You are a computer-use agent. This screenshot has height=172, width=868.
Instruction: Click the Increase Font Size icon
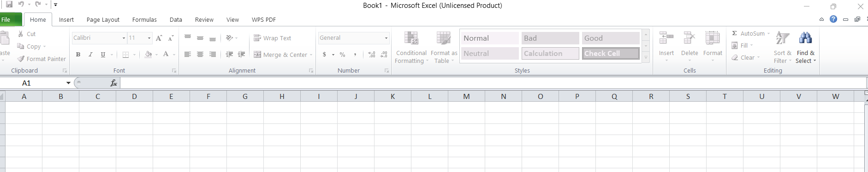click(x=159, y=38)
